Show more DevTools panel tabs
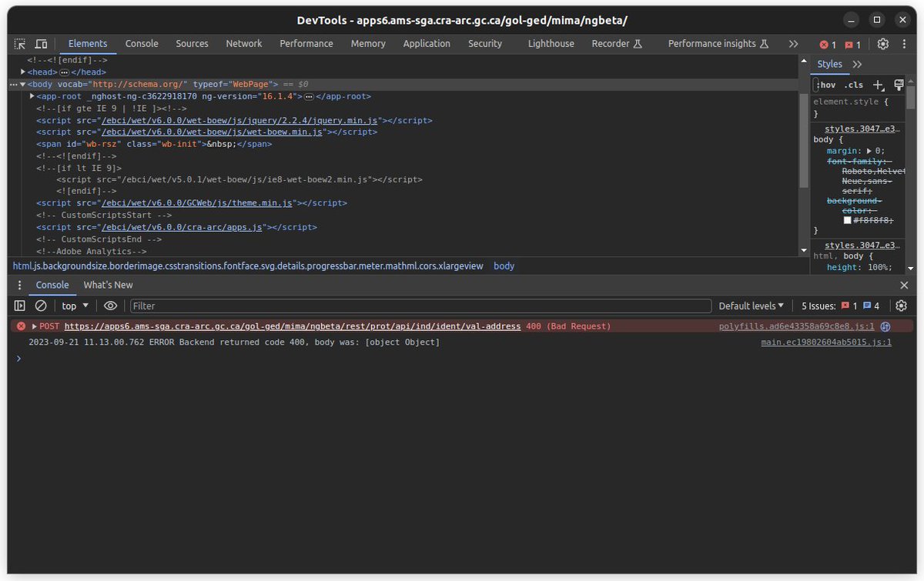The image size is (924, 581). pos(793,44)
